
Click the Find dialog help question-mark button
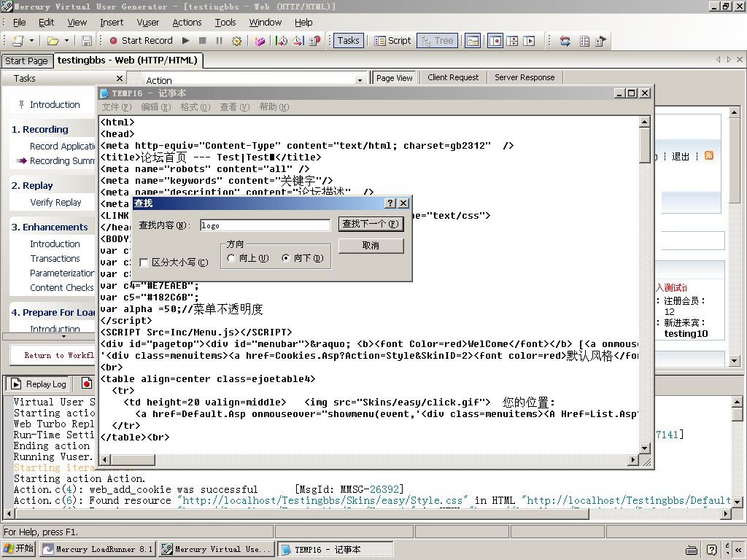(390, 203)
